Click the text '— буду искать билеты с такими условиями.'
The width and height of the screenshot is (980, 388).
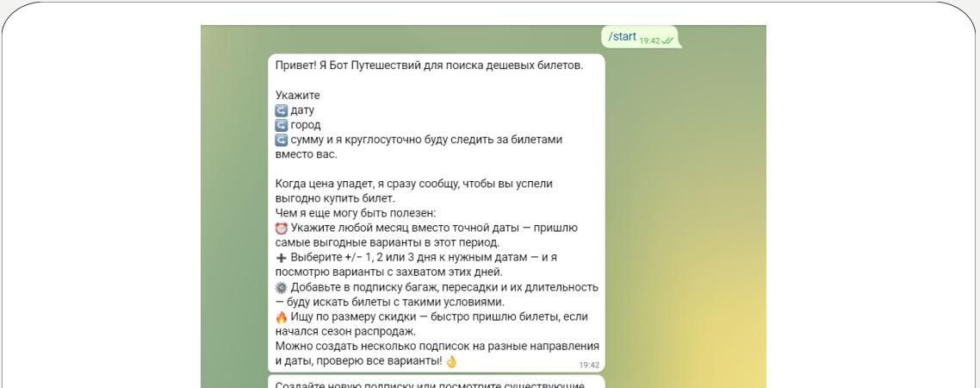click(x=390, y=303)
